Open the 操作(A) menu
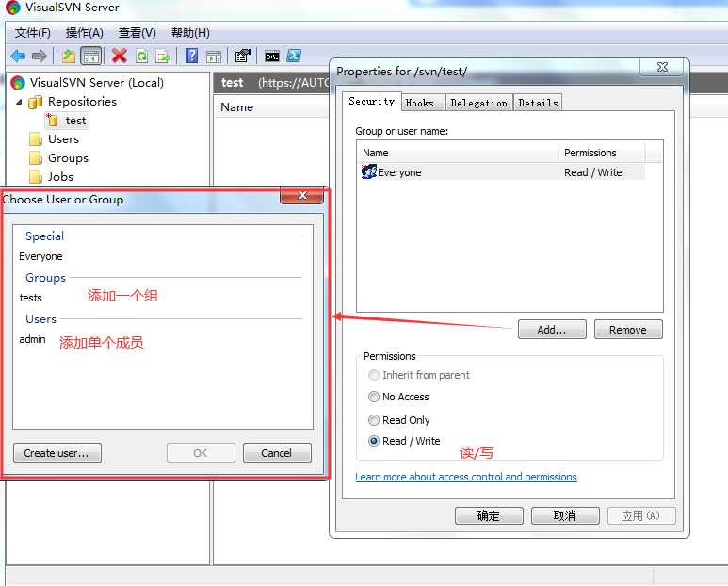Image resolution: width=728 pixels, height=586 pixels. [x=85, y=33]
